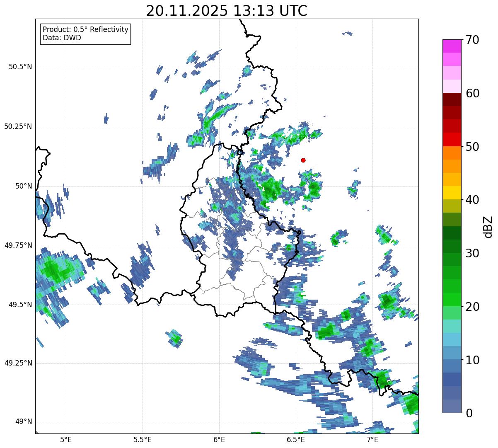Click the latitude label "49.25°N"
The width and height of the screenshot is (498, 448).
(18, 363)
